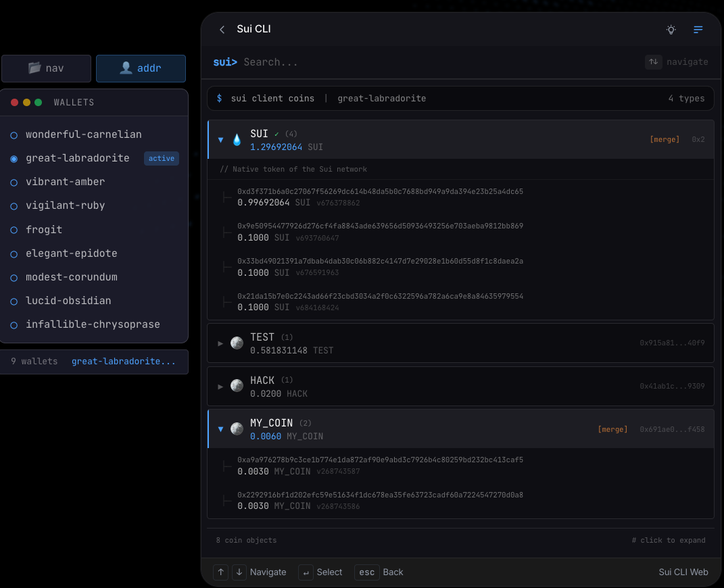Click the Search field in the Sui CLI

click(x=304, y=62)
